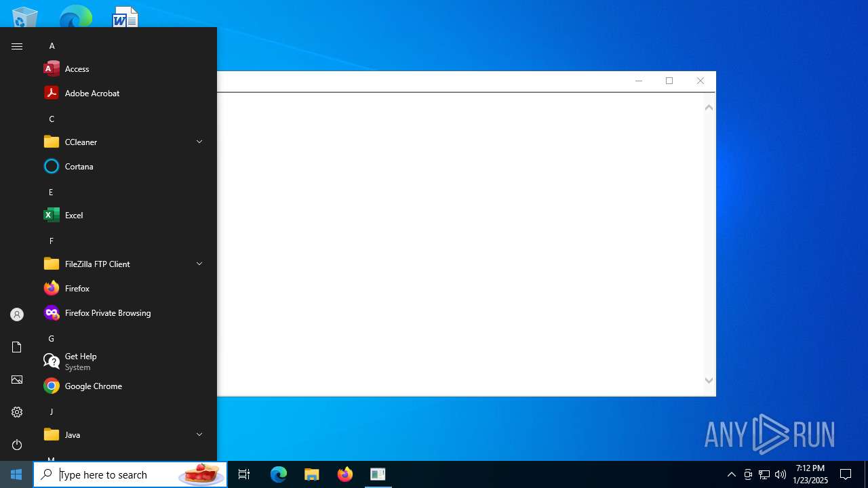Image resolution: width=868 pixels, height=488 pixels.
Task: Click the Meet Now tray icon
Action: 748,474
